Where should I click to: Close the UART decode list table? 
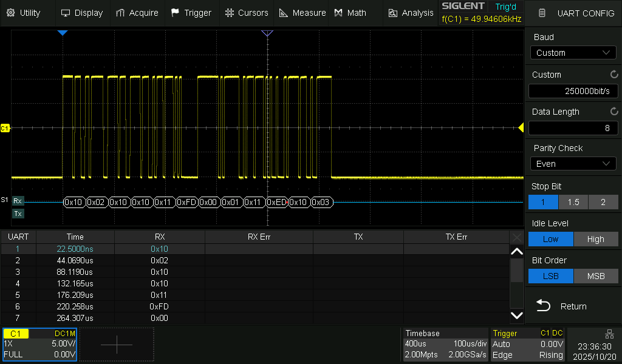[x=516, y=237]
